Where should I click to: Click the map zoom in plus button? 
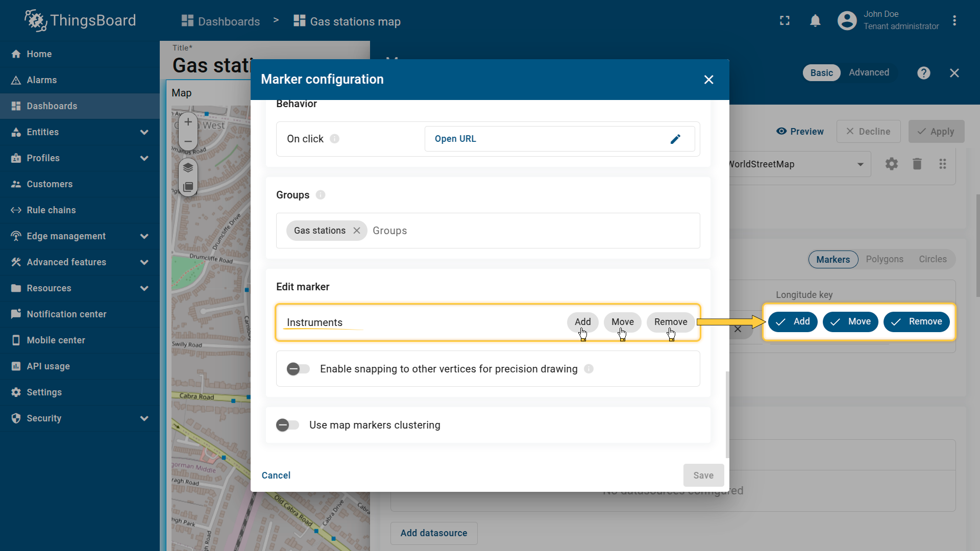click(188, 122)
